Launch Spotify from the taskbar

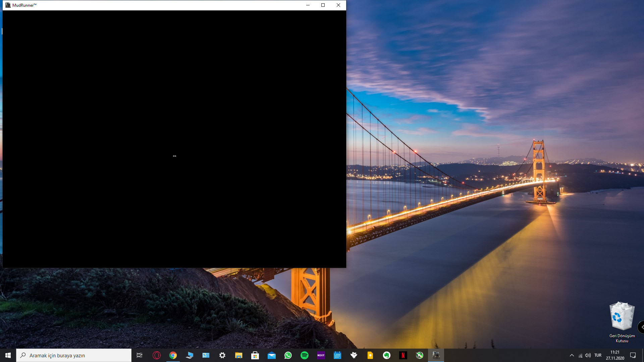tap(305, 355)
